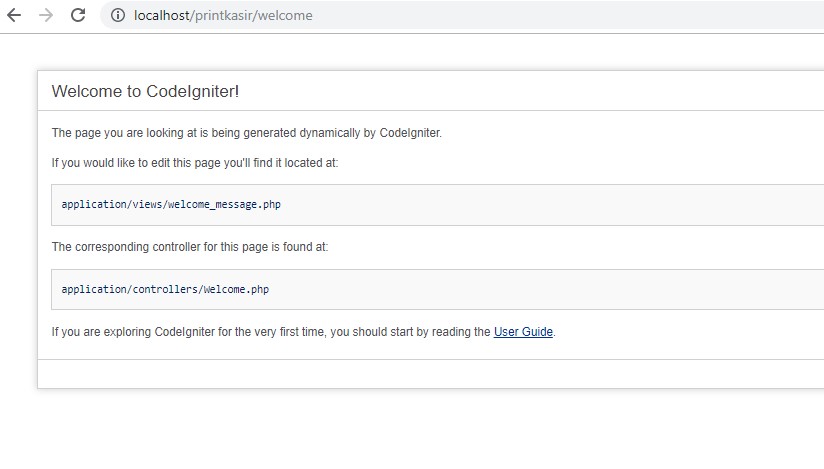
Task: Click the 'If you would like to edit this page' line
Action: click(x=195, y=163)
